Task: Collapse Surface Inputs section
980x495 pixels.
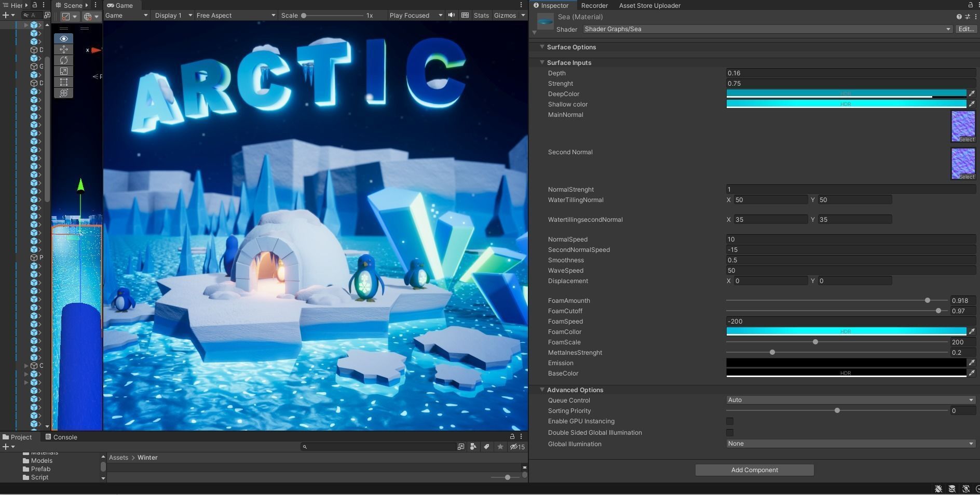Action: [x=542, y=62]
